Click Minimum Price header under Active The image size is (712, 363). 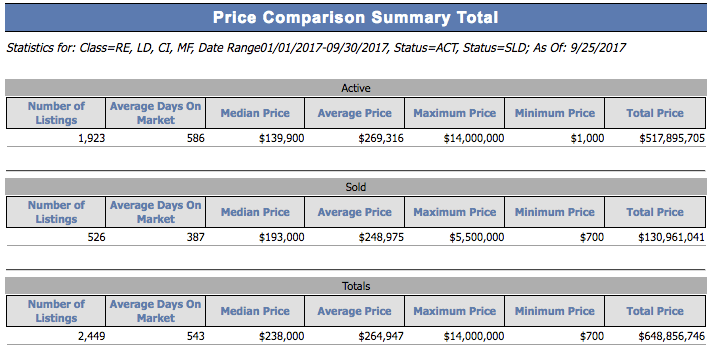(x=554, y=113)
